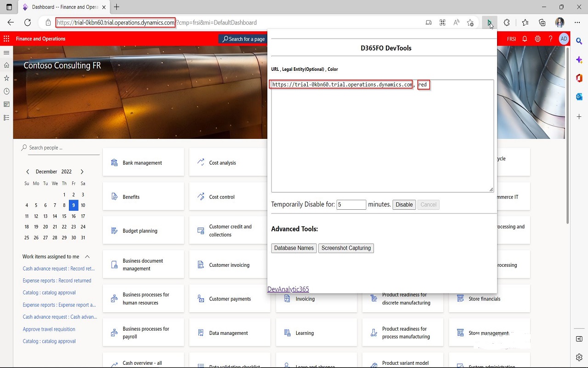Open the D365FO DevTools extension toolbar button
This screenshot has height=368, width=588.
click(x=490, y=22)
